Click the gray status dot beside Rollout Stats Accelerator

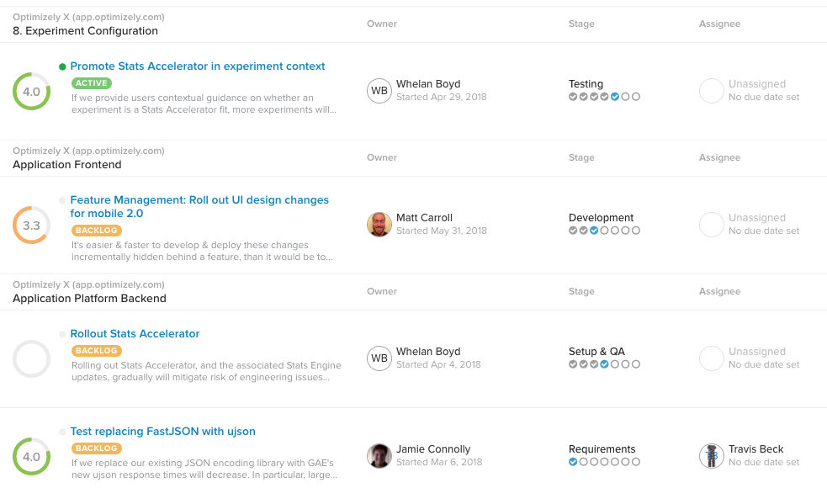tap(62, 334)
